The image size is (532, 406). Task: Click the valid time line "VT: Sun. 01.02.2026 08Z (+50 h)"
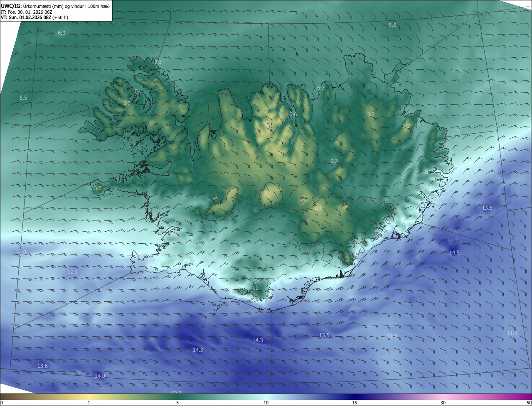34,17
